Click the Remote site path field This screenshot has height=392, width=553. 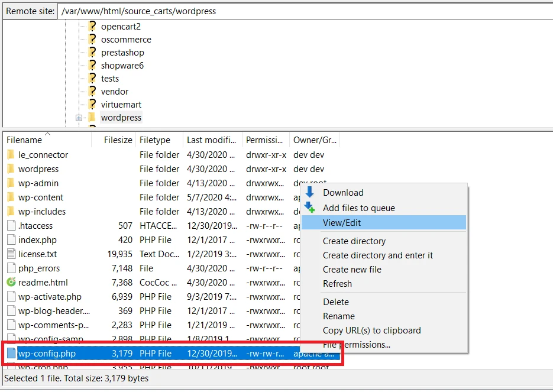(305, 11)
